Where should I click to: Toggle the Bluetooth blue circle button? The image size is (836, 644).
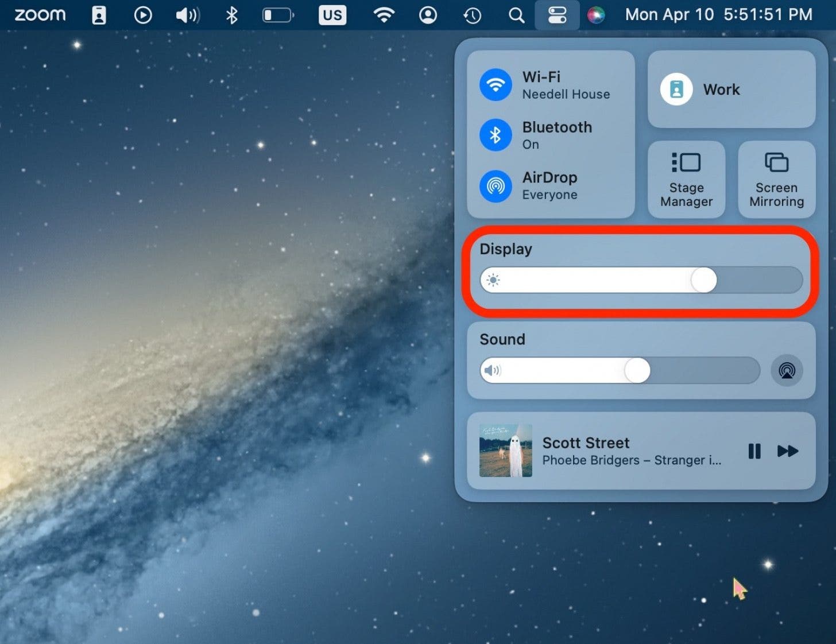pos(496,135)
